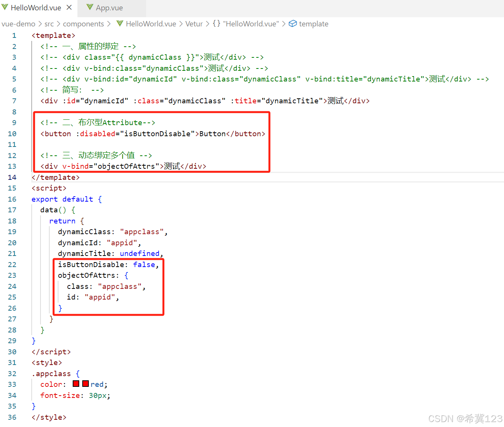Click :title attribute on line 7
The width and height of the screenshot is (504, 427).
point(244,101)
